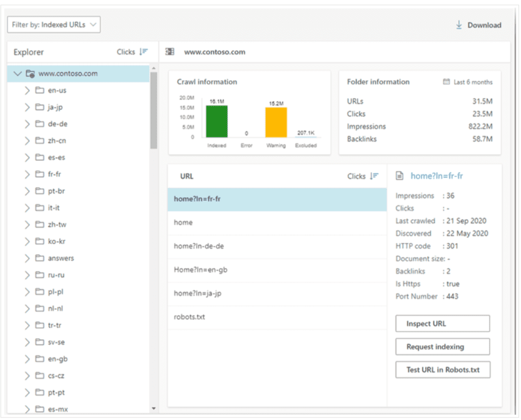Screen dimensions: 521x420
Task: Select the Home?ln=en-gb URL row
Action: (277, 270)
